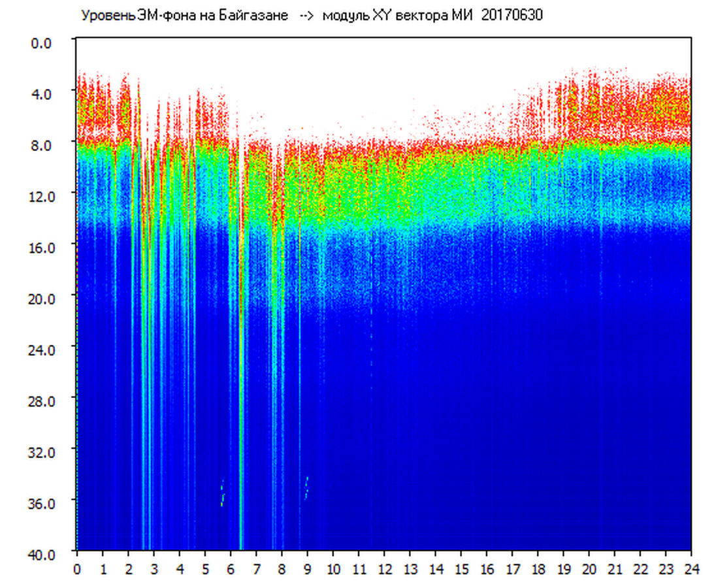The width and height of the screenshot is (716, 588).
Task: Click small green streak near hour 9, level 36
Action: [306, 487]
